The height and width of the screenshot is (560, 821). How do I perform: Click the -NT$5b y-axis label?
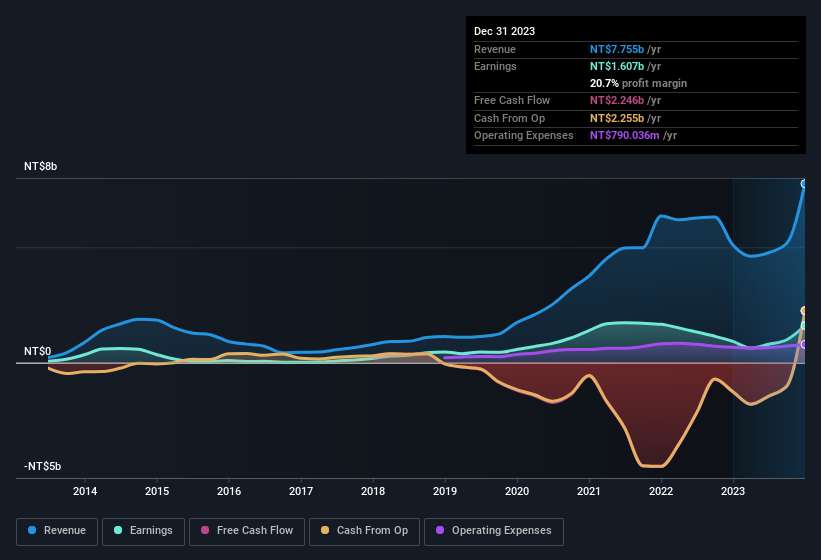(42, 466)
